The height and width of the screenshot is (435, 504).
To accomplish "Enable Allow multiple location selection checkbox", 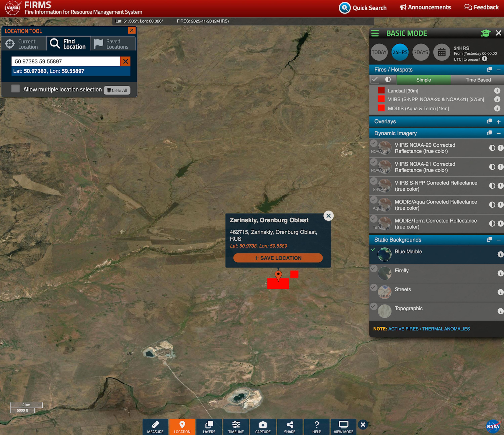I will (x=16, y=89).
